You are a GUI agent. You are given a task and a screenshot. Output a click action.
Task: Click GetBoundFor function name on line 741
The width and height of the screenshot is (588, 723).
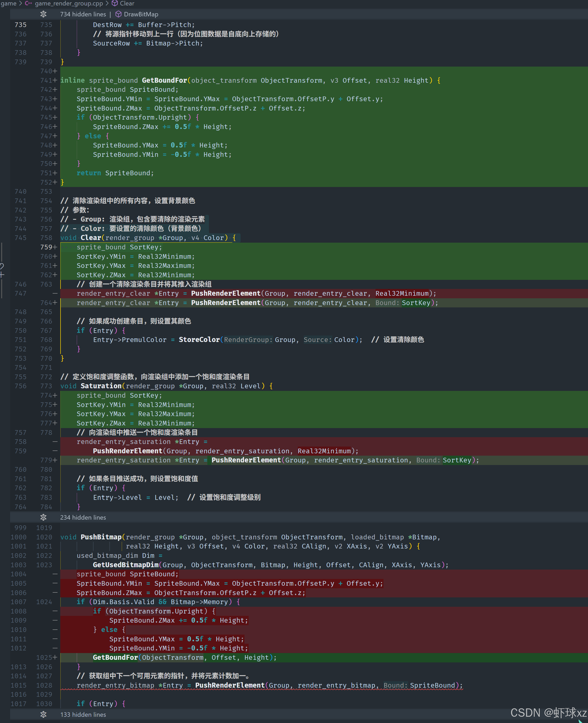pyautogui.click(x=164, y=80)
